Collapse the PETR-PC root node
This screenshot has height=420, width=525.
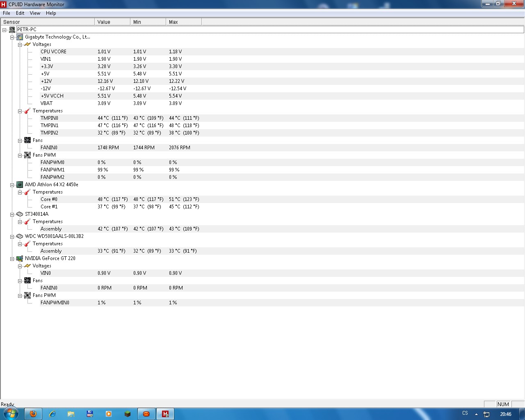(x=5, y=30)
